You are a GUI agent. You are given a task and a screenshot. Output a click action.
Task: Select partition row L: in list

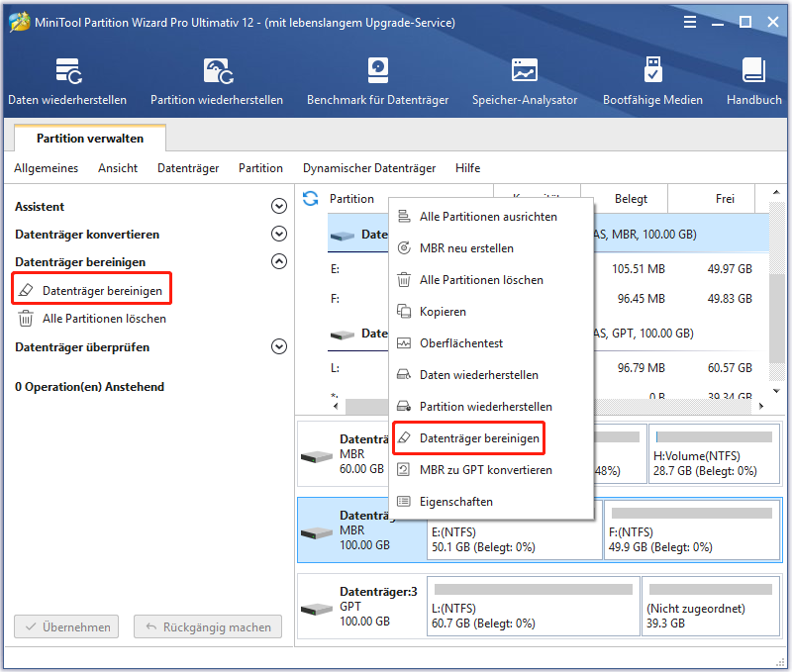(548, 368)
